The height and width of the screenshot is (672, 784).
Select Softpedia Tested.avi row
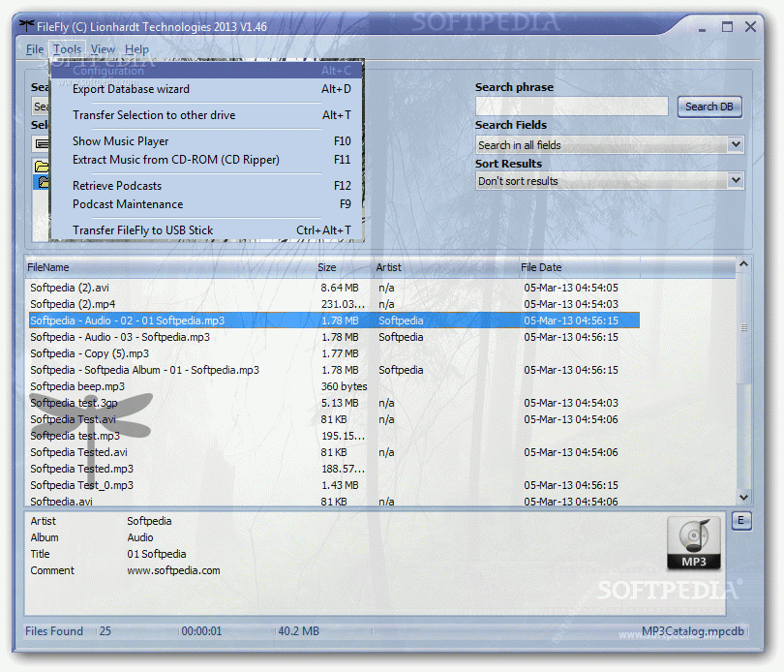click(x=334, y=453)
